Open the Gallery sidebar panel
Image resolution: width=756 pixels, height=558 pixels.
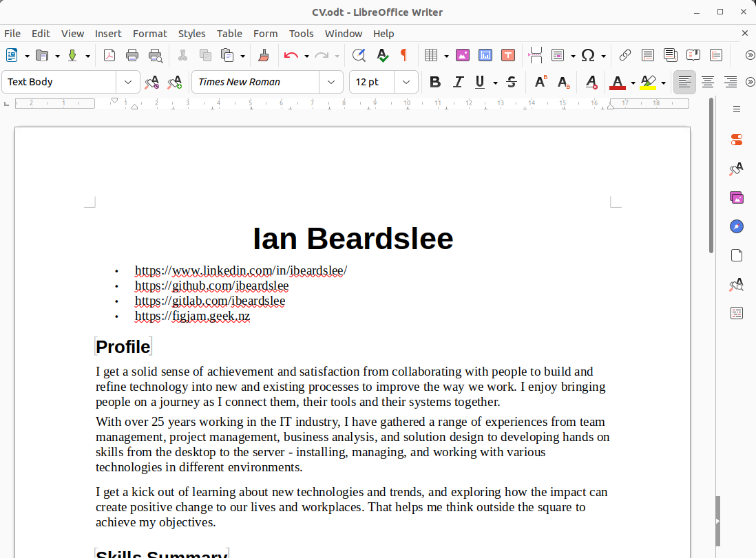click(736, 197)
